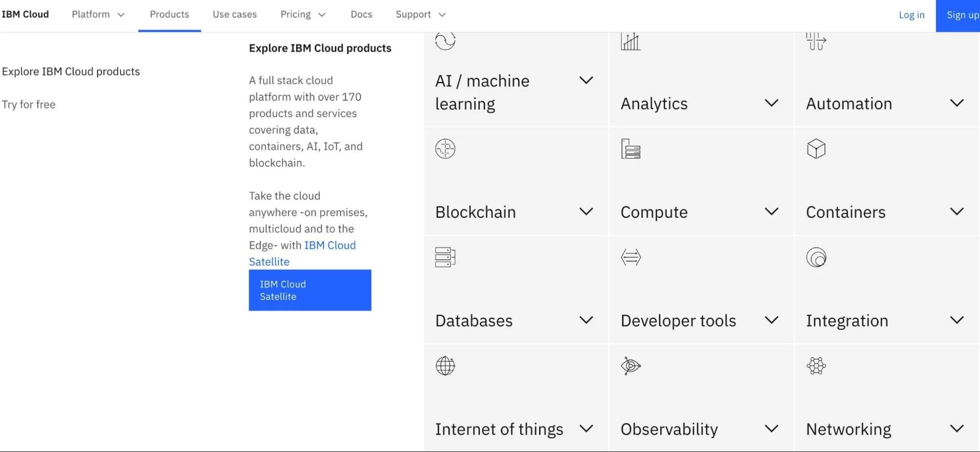Expand the Automation category chevron

click(x=957, y=103)
